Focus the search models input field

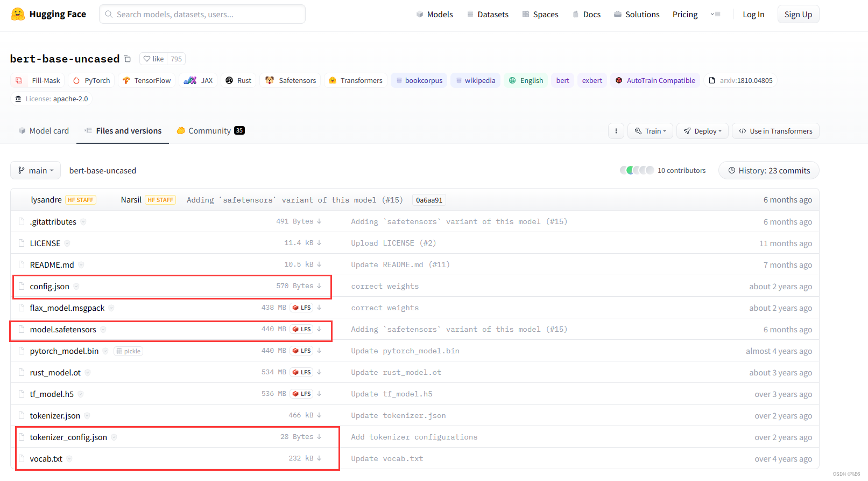[x=202, y=14]
